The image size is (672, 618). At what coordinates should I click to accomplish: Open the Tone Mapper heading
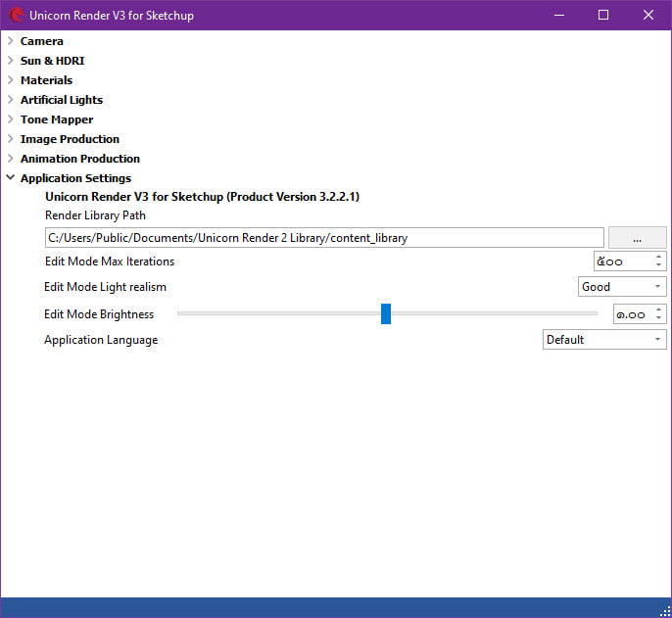(57, 119)
